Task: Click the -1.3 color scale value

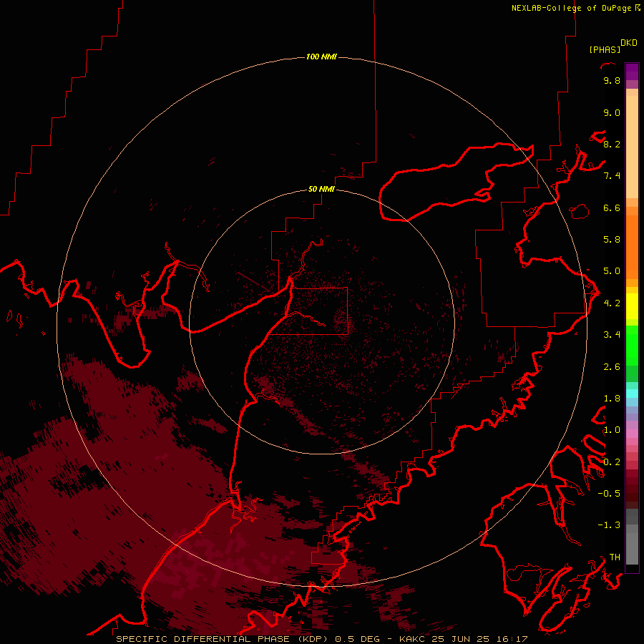Action: [609, 525]
